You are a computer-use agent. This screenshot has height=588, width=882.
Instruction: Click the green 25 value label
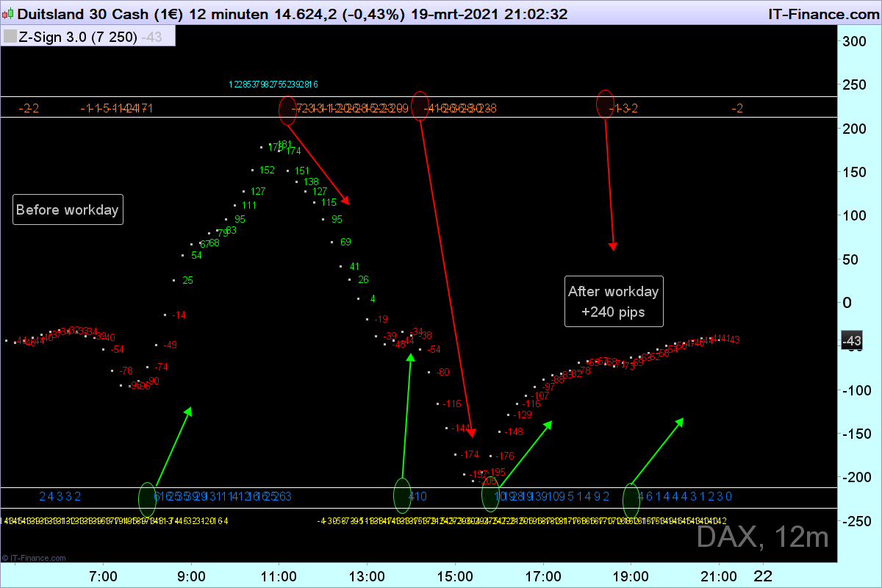click(187, 280)
